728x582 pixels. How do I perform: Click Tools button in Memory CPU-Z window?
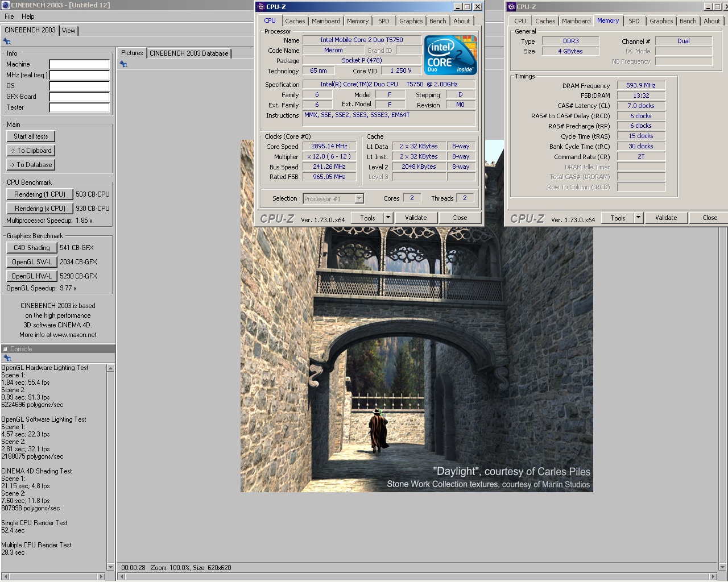pos(618,218)
